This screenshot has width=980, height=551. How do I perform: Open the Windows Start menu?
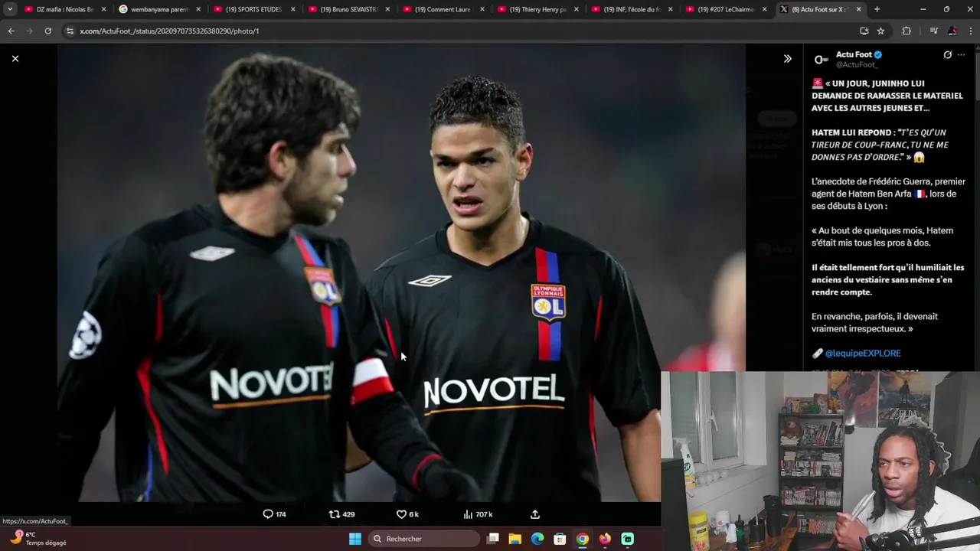pos(355,539)
